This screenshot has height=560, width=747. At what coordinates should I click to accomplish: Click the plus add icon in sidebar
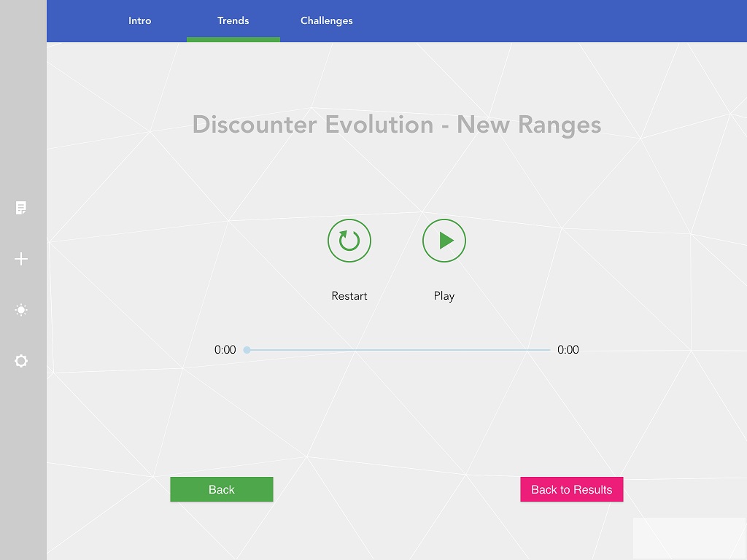(21, 259)
